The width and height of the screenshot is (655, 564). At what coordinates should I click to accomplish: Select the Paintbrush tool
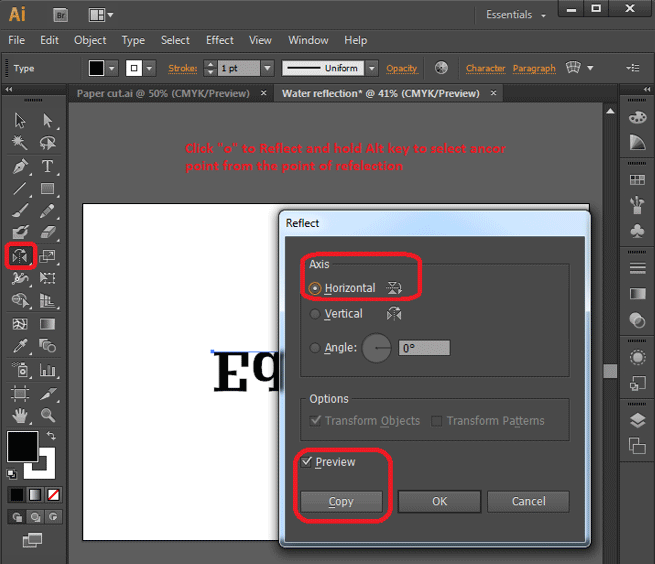point(20,211)
